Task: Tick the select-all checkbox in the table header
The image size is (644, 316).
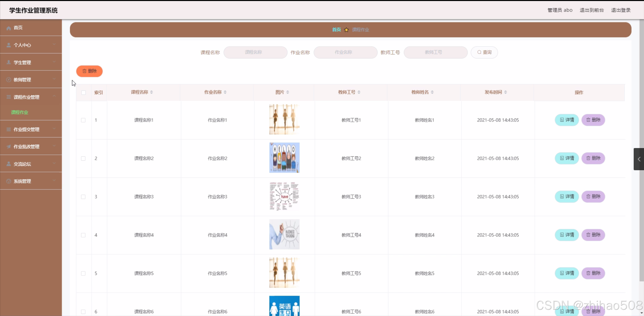Action: click(x=84, y=93)
